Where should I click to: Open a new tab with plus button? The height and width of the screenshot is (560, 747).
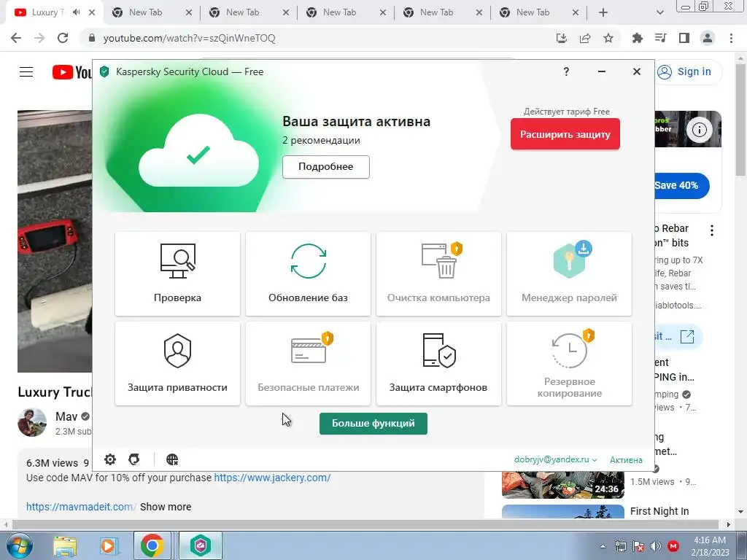tap(603, 12)
